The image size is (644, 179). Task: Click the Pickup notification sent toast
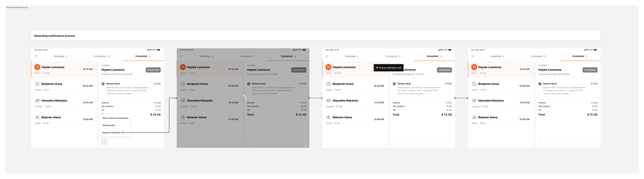(x=389, y=68)
